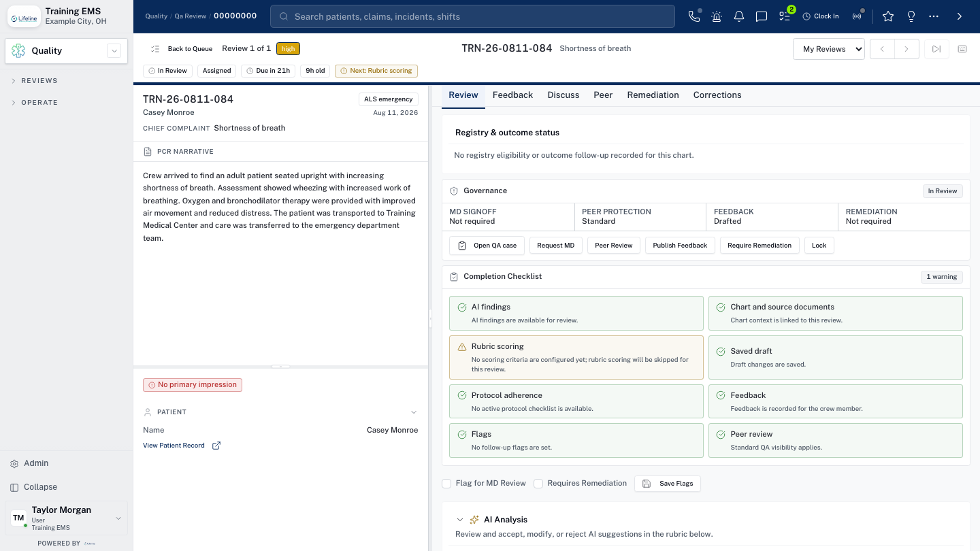Click the panel splitter handle between panes
This screenshot has width=980, height=551.
pos(430,318)
